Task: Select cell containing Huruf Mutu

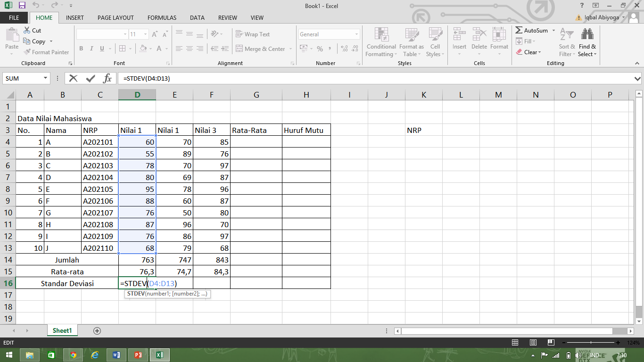Action: tap(306, 130)
